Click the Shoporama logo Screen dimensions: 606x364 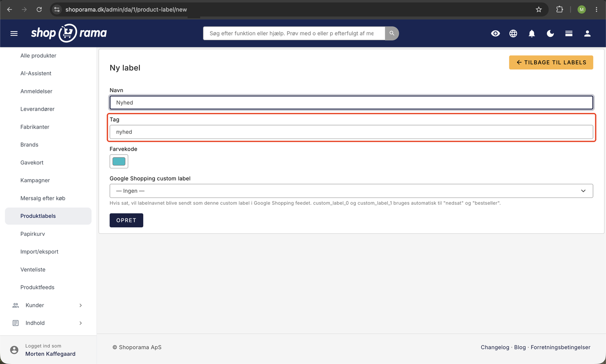(69, 33)
